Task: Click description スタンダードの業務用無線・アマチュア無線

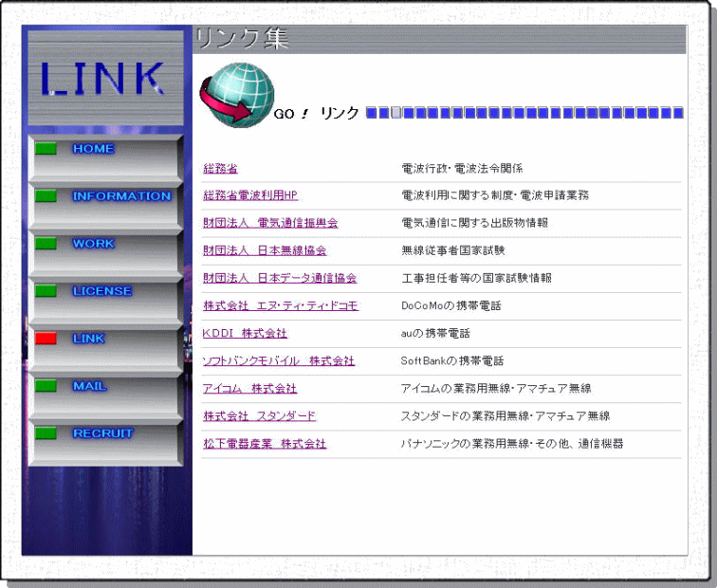Action: point(506,416)
